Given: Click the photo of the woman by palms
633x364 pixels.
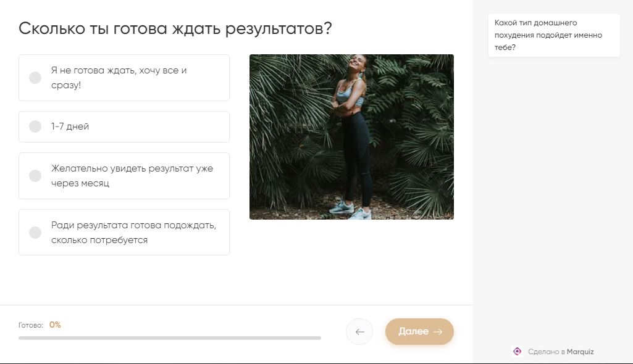Looking at the screenshot, I should [x=351, y=137].
